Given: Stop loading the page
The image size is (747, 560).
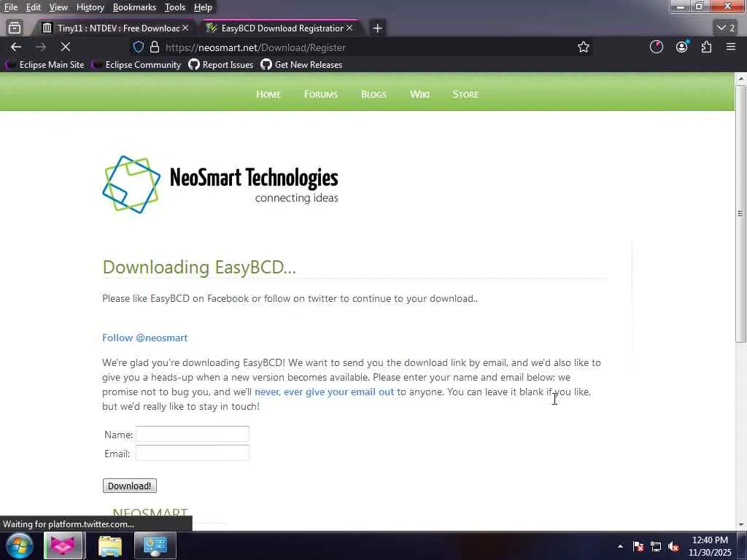Looking at the screenshot, I should pos(65,47).
